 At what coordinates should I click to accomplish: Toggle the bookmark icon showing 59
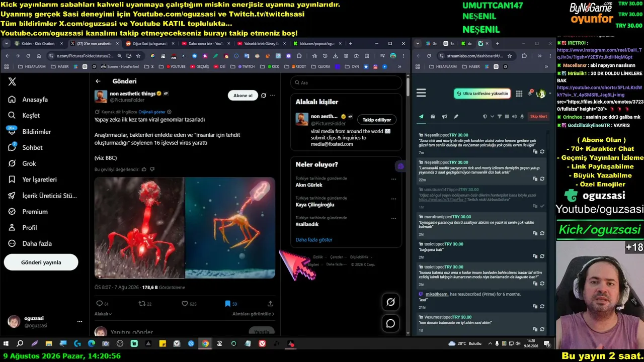[x=227, y=304]
